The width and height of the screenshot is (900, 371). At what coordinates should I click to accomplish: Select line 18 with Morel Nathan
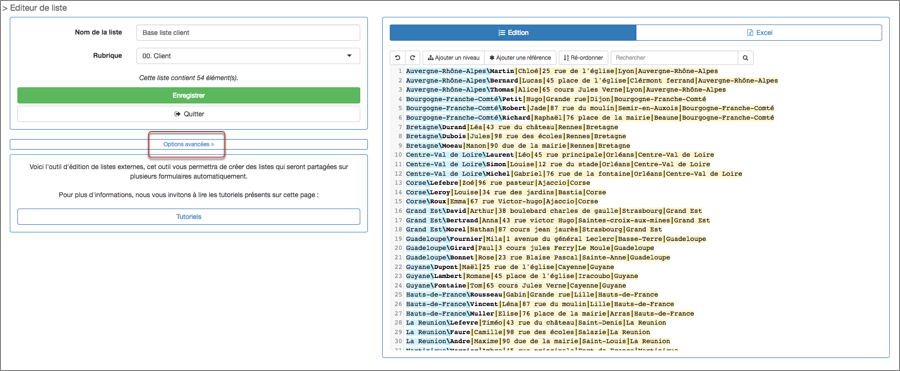[534, 230]
